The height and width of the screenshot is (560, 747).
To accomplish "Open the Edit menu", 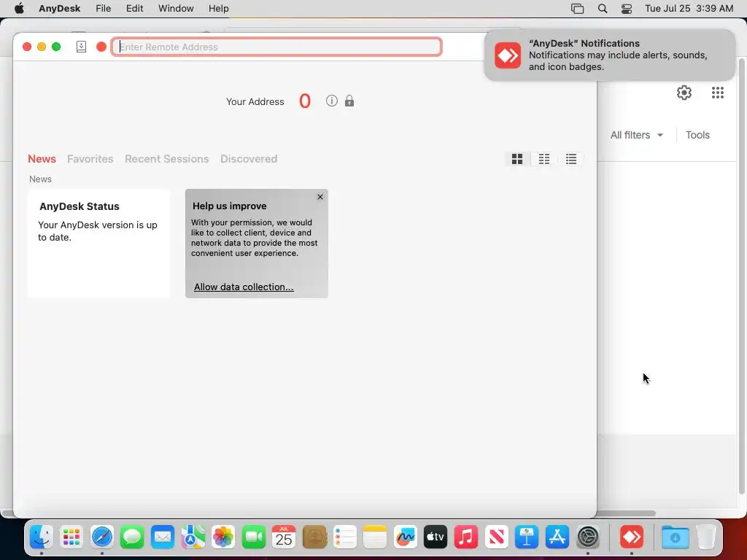I will (x=134, y=9).
